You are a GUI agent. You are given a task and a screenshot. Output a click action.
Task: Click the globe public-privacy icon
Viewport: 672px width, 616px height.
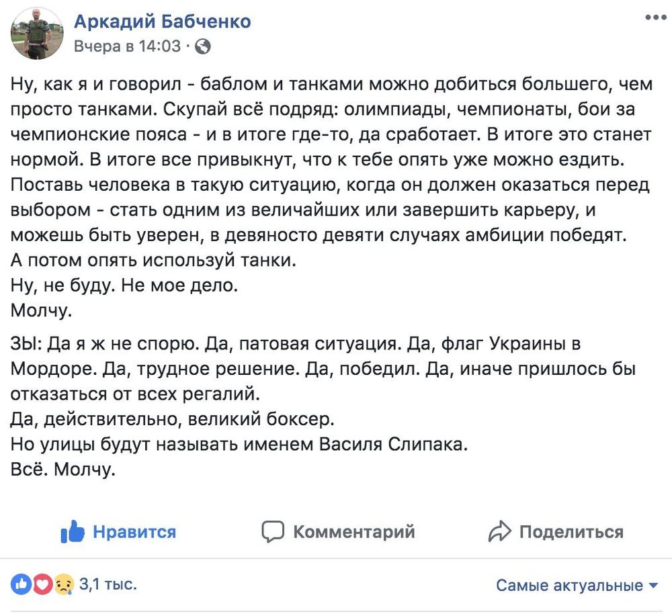204,46
